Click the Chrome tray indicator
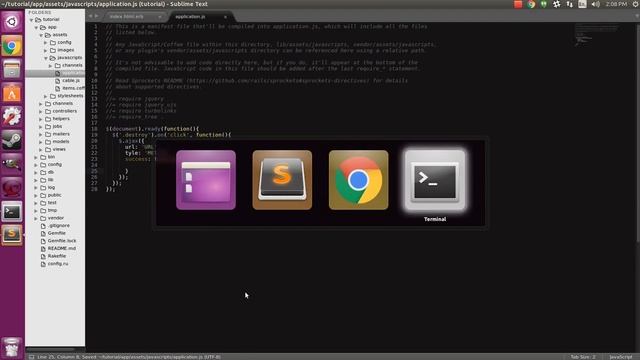640x360 pixels. click(x=531, y=4)
